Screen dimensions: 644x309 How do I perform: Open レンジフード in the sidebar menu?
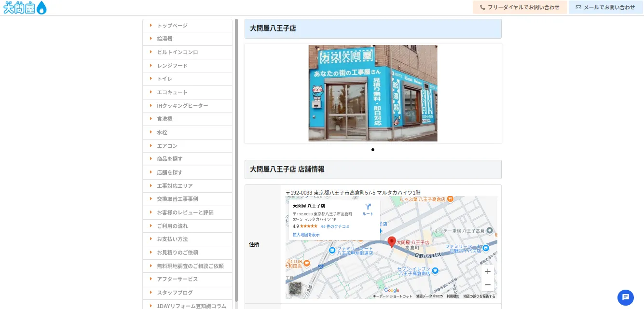187,66
